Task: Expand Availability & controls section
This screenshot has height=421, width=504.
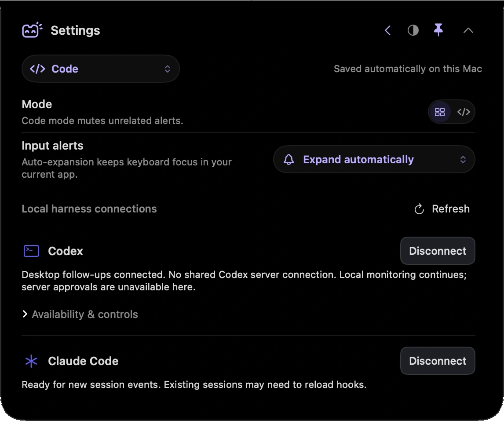Action: (x=80, y=314)
